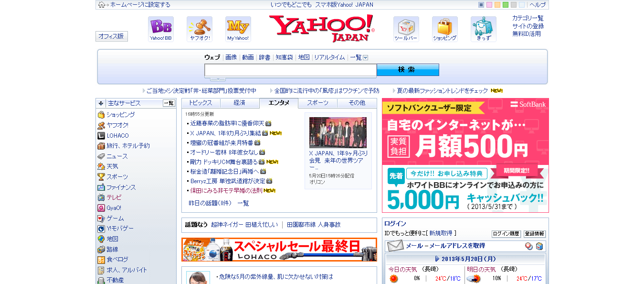Open headline Berryz工房 単独武道館が決定

(x=228, y=181)
